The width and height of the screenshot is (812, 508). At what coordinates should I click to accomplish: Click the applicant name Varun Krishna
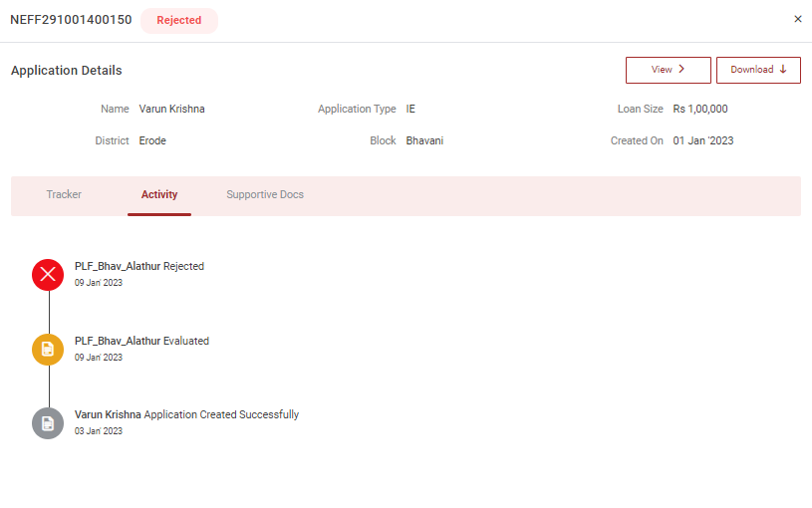(171, 109)
